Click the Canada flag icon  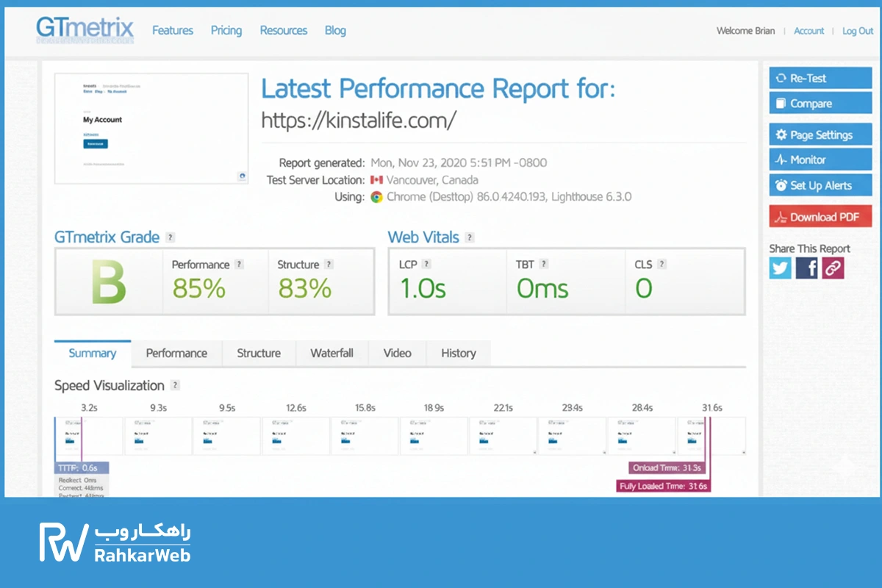[377, 180]
